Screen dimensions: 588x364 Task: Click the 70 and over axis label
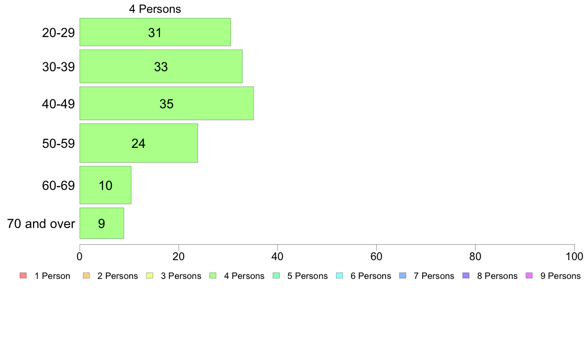[41, 224]
